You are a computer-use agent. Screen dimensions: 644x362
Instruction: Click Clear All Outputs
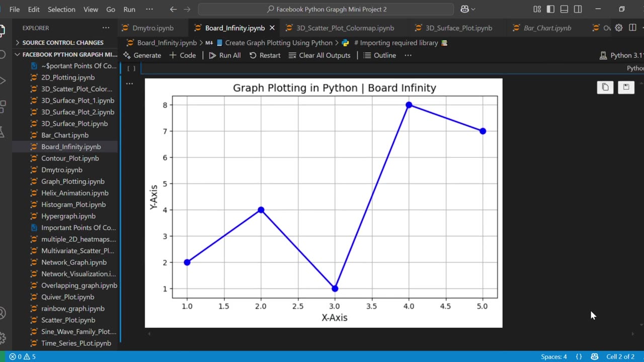point(319,55)
